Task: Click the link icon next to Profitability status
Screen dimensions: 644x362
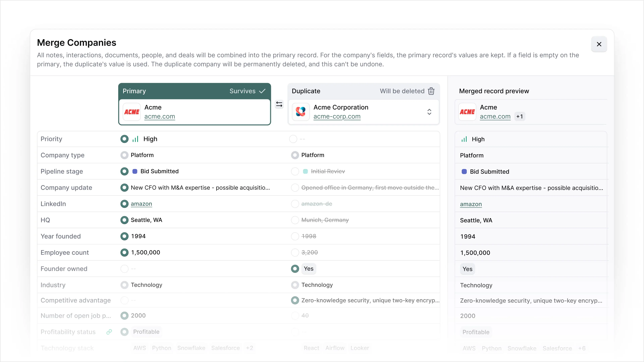Action: [109, 332]
